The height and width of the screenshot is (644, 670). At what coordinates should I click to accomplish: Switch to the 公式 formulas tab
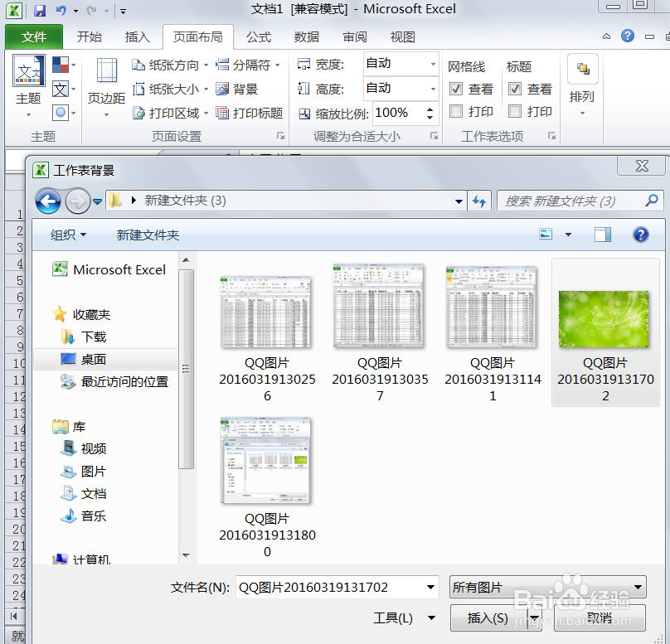pos(259,36)
